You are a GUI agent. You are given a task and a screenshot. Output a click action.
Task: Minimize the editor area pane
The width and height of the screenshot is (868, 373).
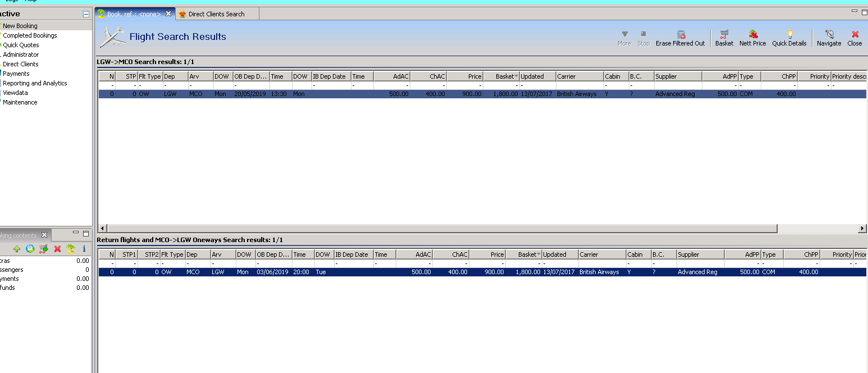coord(855,11)
